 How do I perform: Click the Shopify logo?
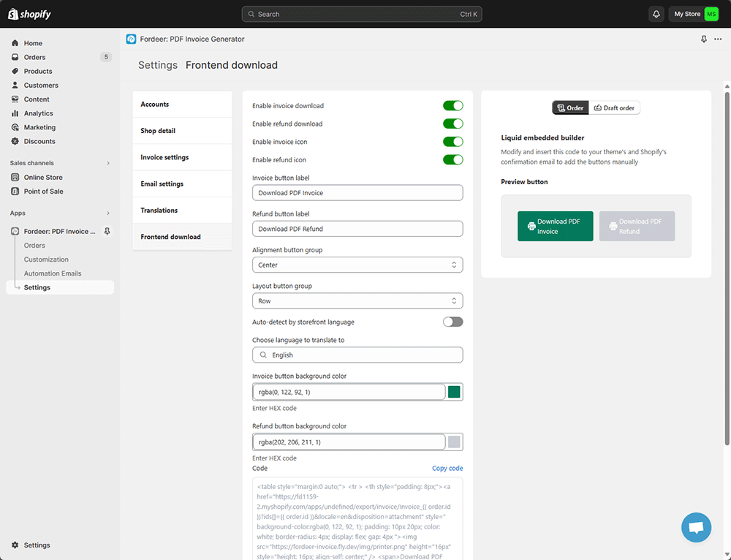pos(29,14)
